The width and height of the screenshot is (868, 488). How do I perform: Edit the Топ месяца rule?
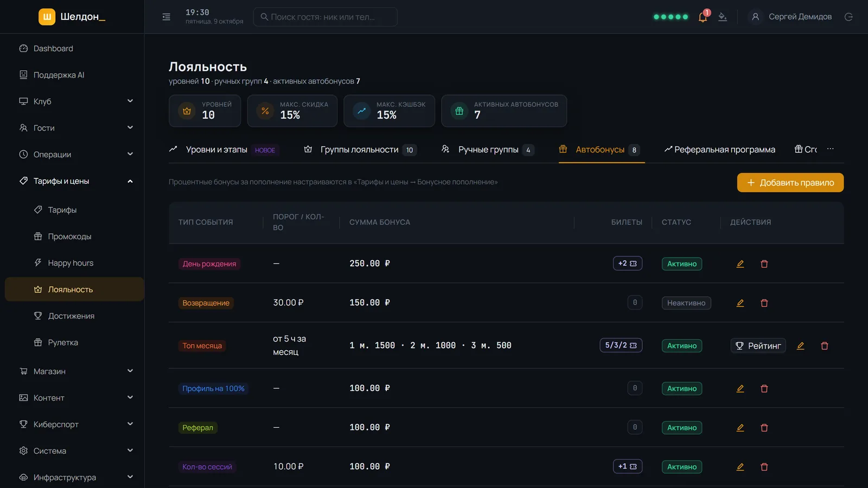point(800,346)
